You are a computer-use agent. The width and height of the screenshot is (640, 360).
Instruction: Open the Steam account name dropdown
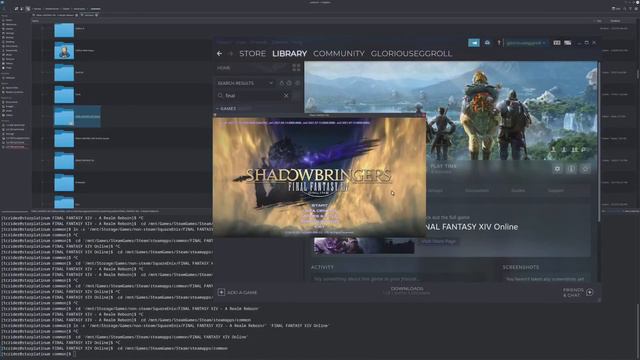525,42
